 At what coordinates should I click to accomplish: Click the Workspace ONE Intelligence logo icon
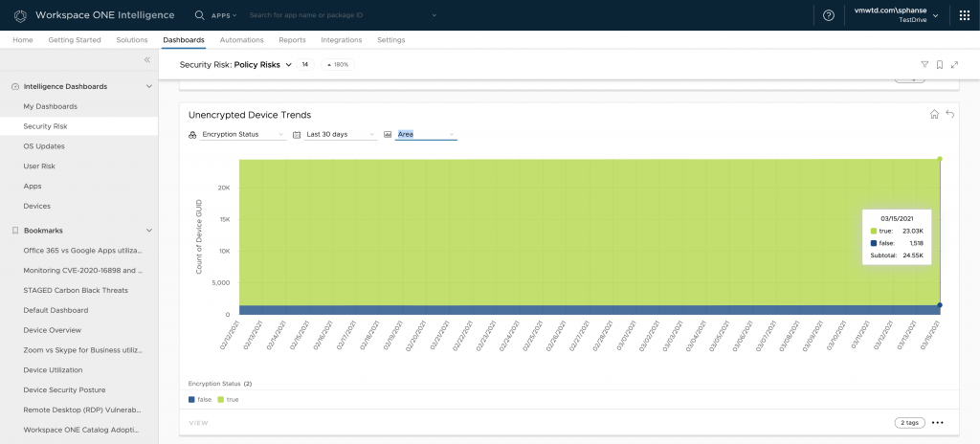[x=21, y=15]
